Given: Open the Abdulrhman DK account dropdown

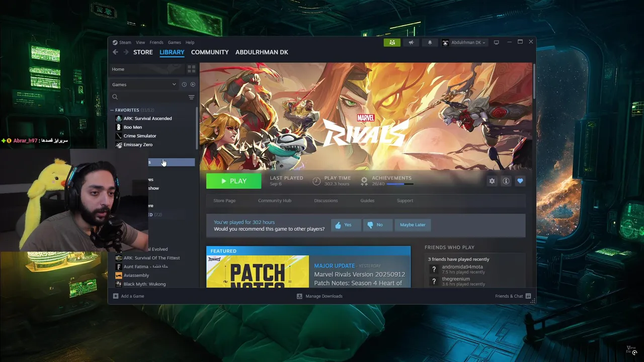Looking at the screenshot, I should coord(463,42).
